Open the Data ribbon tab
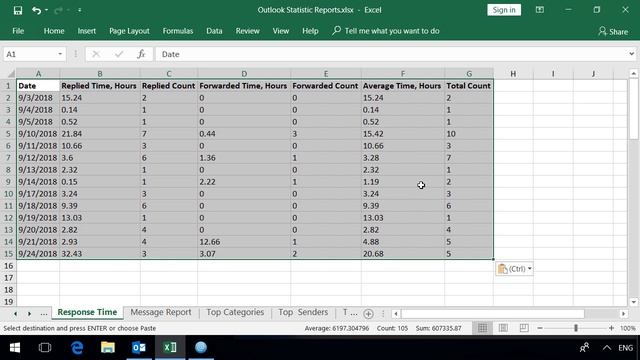This screenshot has width=640, height=360. 214,31
